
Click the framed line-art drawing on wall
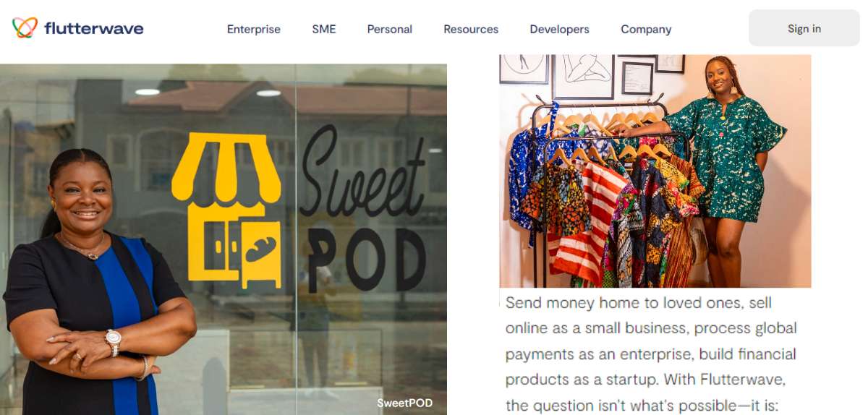583,76
